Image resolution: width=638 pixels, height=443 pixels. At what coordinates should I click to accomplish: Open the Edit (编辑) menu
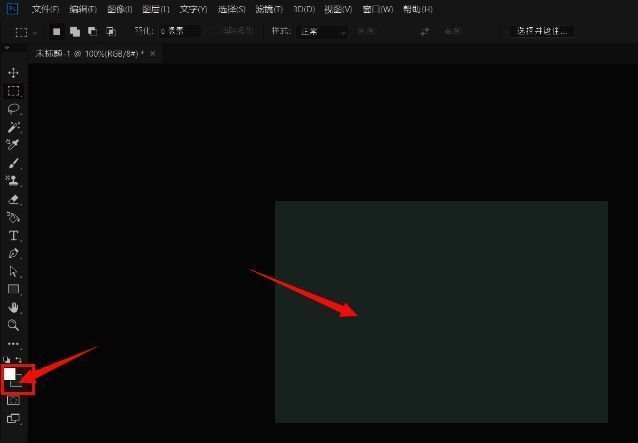click(x=83, y=9)
